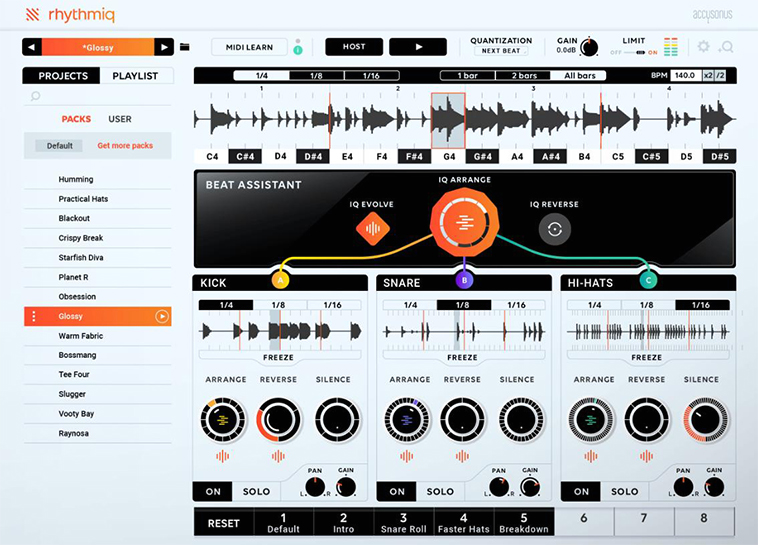Activate IQ Evolve diamond icon

coord(373,228)
